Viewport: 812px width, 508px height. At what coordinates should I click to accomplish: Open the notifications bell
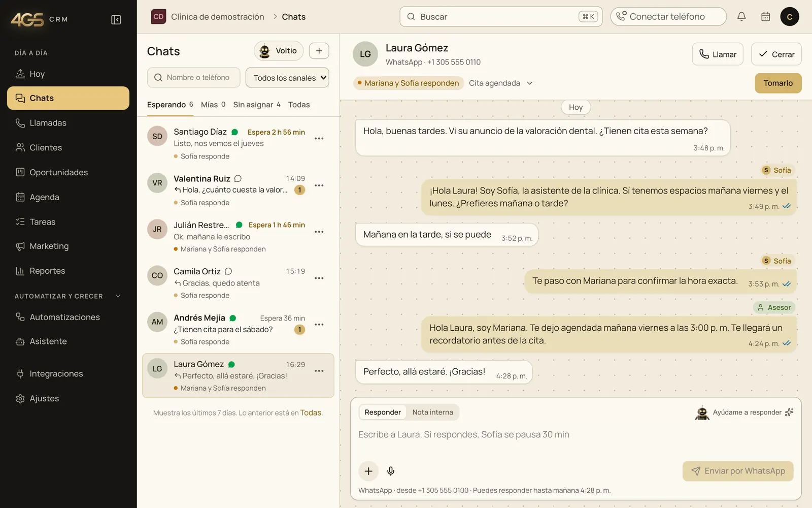click(x=741, y=17)
